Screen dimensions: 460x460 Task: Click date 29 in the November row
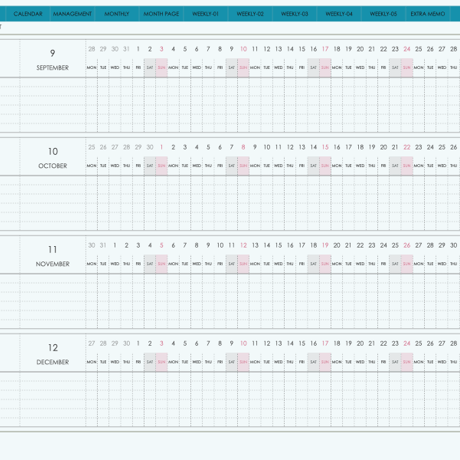pyautogui.click(x=442, y=245)
